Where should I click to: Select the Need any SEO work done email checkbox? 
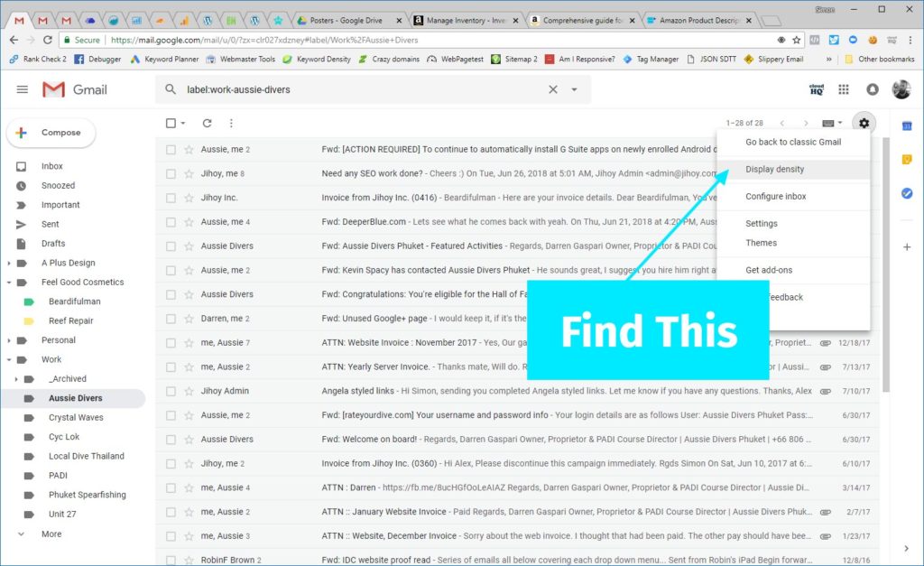pos(171,174)
